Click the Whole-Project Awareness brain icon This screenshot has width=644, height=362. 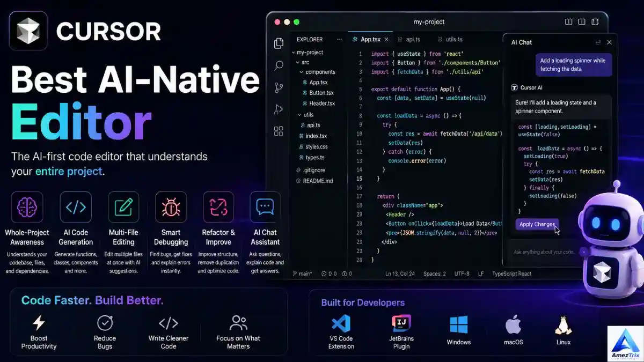[27, 207]
